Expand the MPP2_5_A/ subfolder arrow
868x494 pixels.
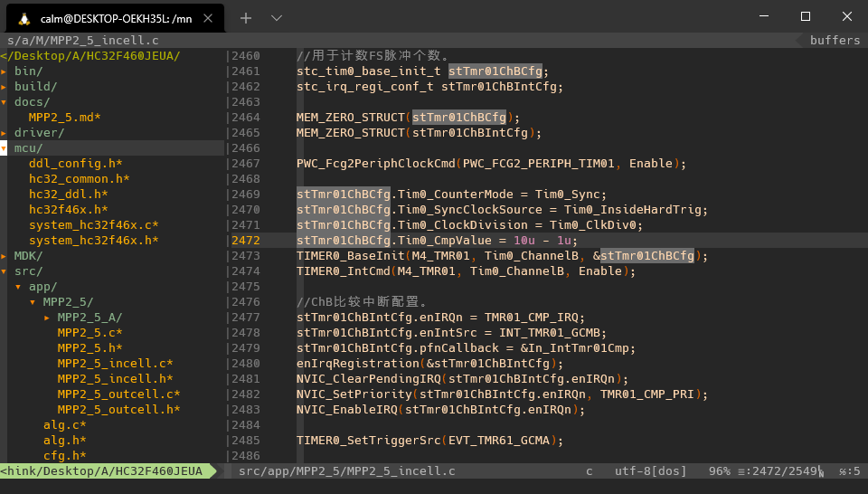point(47,318)
